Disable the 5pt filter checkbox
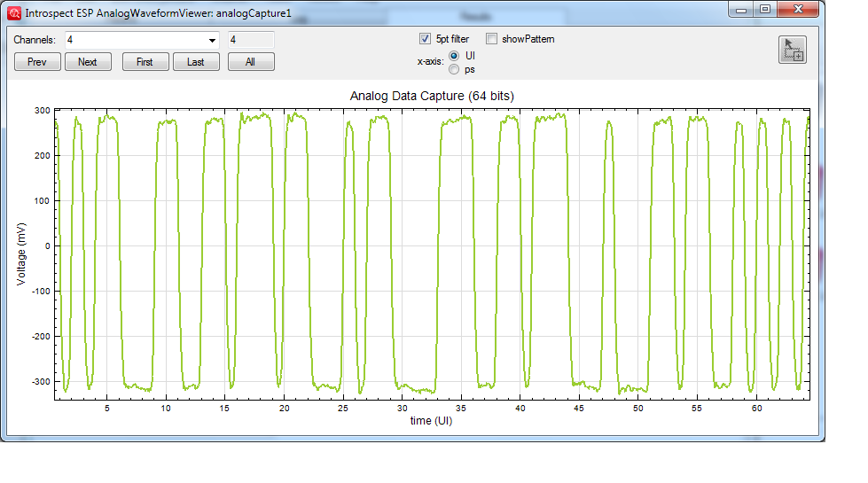Image resolution: width=868 pixels, height=483 pixels. [x=425, y=39]
